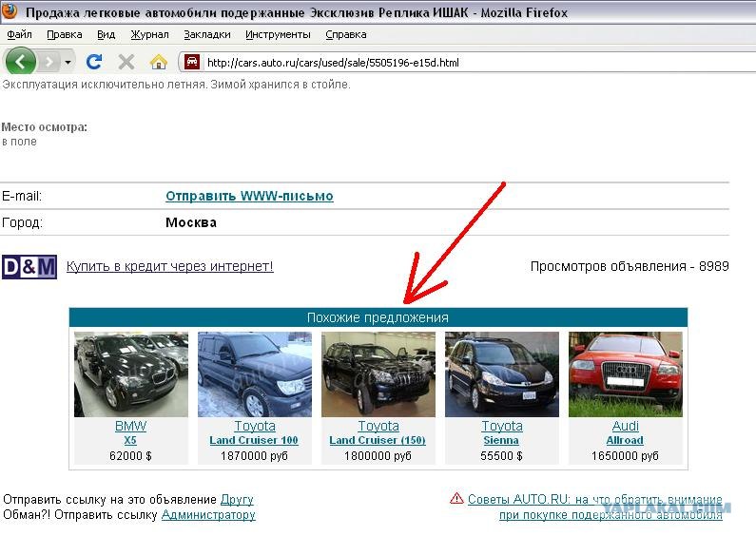The height and width of the screenshot is (536, 756).
Task: Click the auto.ru site favicon in address bar
Action: tap(192, 62)
